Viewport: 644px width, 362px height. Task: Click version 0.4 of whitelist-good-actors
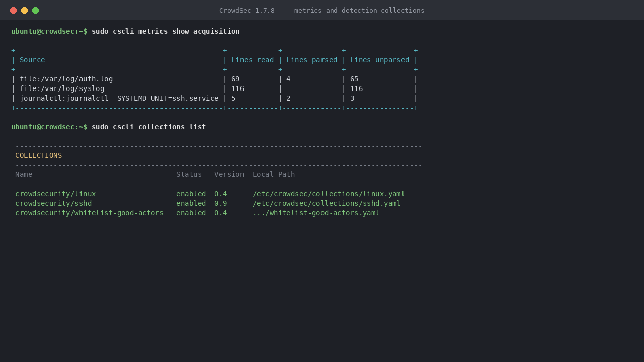[x=221, y=213]
